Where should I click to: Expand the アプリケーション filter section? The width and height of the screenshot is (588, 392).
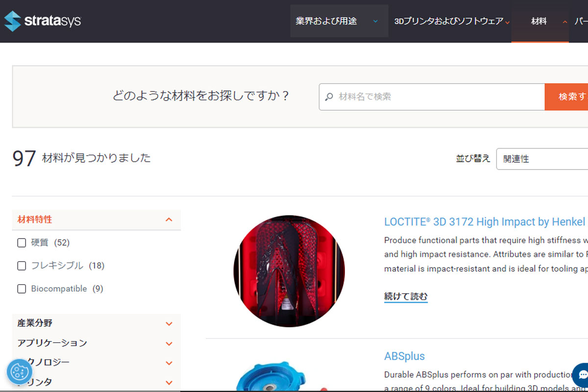click(96, 343)
